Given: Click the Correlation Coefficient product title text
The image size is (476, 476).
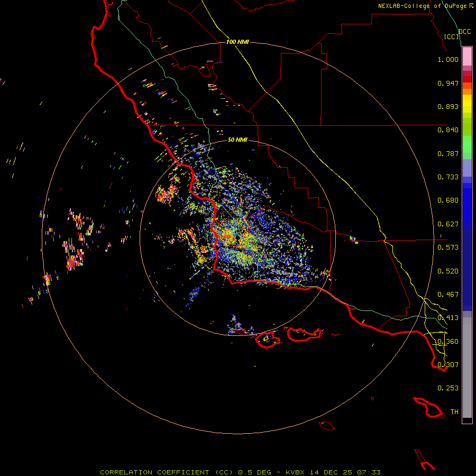Looking at the screenshot, I should (x=166, y=472).
